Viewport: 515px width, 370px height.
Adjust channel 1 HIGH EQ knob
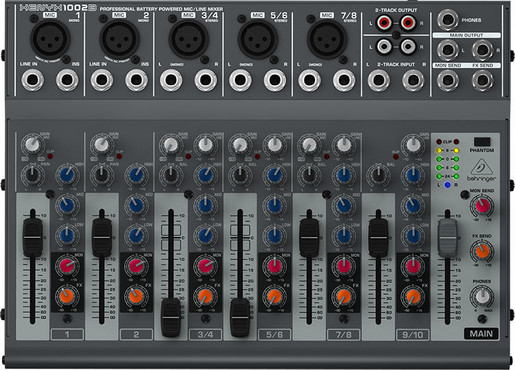(67, 175)
